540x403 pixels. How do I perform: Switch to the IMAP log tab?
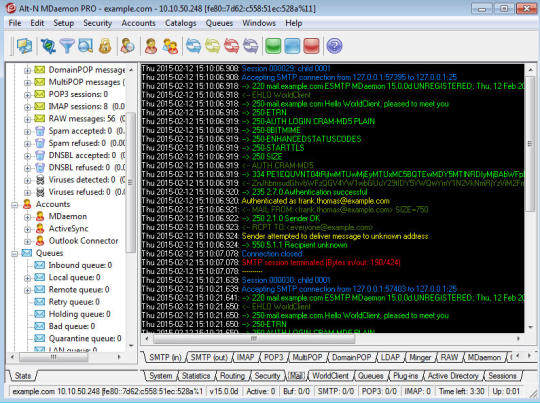coord(245,357)
